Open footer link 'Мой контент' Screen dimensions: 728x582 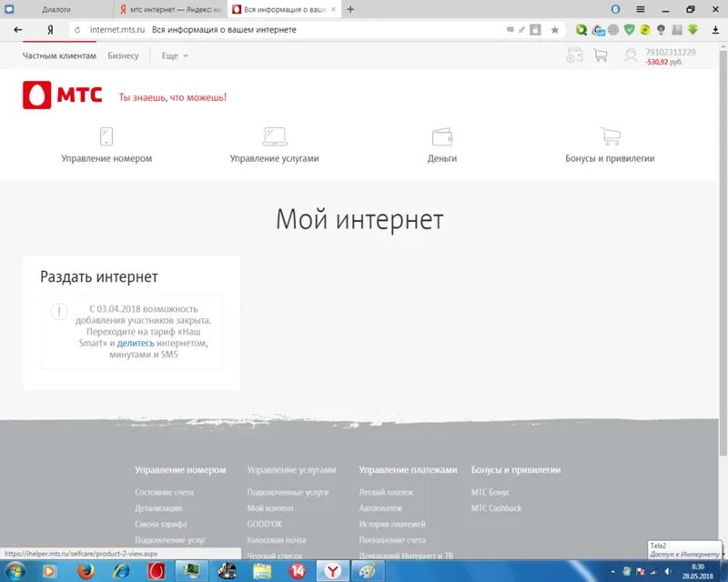point(270,508)
